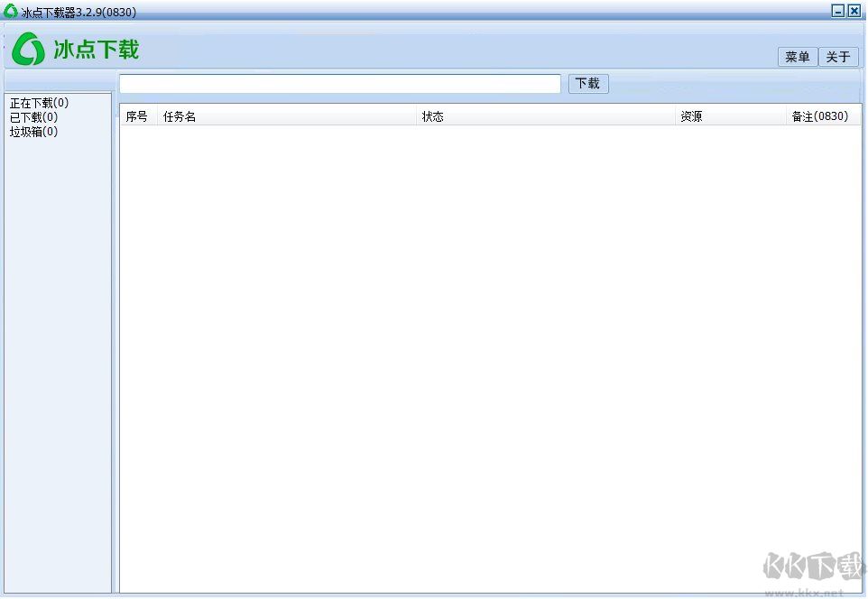Click the green 冰点下载 logo icon
Screen dimensions: 868x599
pos(31,49)
